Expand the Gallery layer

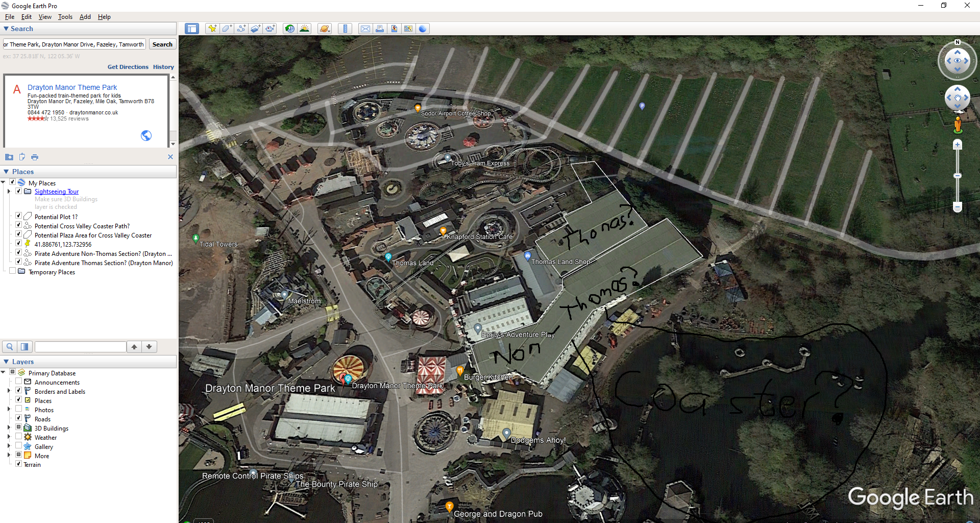click(9, 446)
